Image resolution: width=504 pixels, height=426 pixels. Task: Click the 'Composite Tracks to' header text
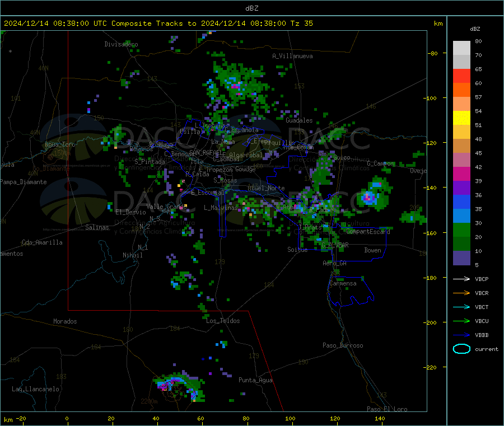[x=154, y=24]
